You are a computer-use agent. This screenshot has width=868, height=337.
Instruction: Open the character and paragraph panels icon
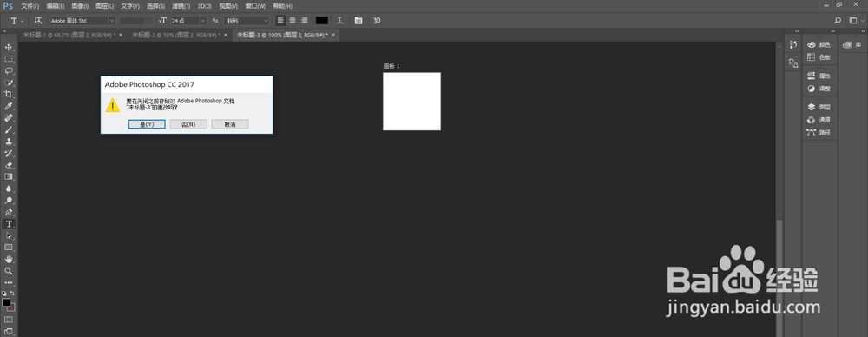358,21
